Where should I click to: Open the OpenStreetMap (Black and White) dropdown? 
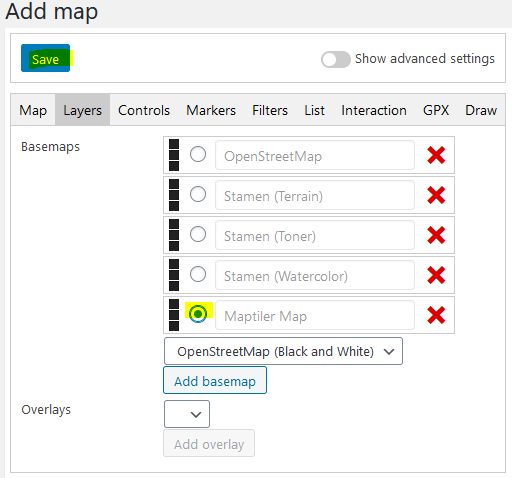pos(283,351)
